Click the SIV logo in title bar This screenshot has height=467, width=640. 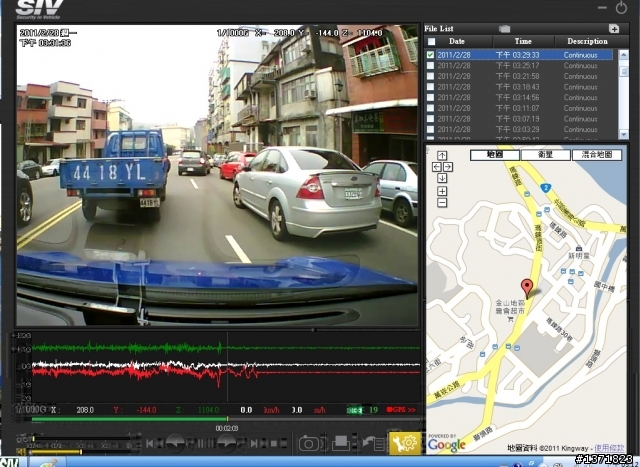pos(39,9)
